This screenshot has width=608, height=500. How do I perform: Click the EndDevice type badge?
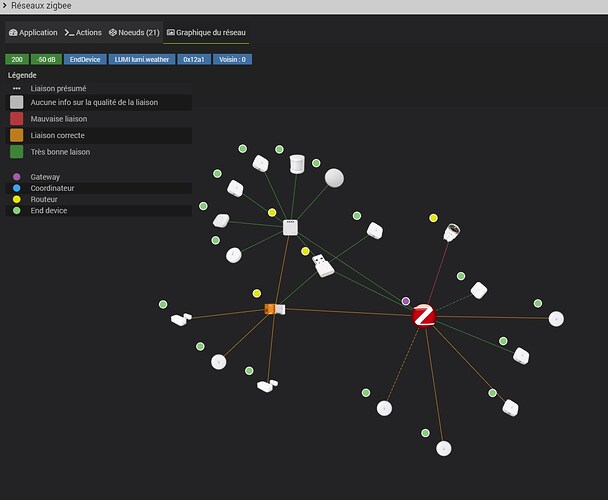pos(85,59)
